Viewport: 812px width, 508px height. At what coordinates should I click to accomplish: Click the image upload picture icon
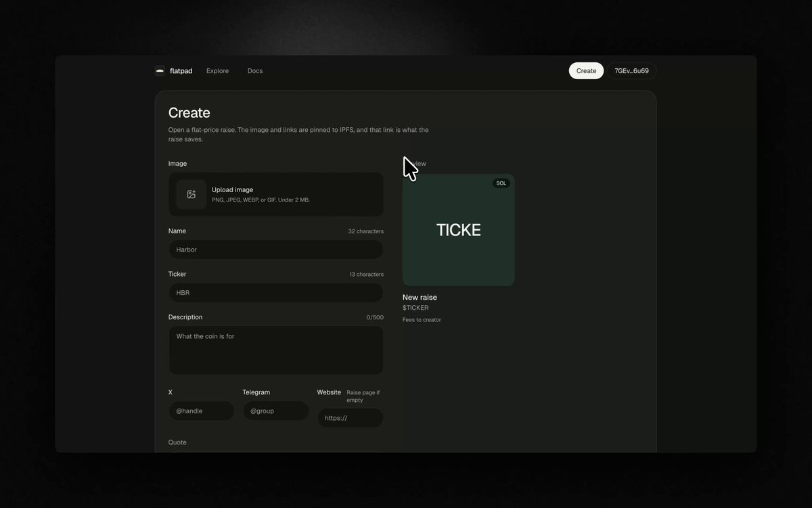point(191,194)
